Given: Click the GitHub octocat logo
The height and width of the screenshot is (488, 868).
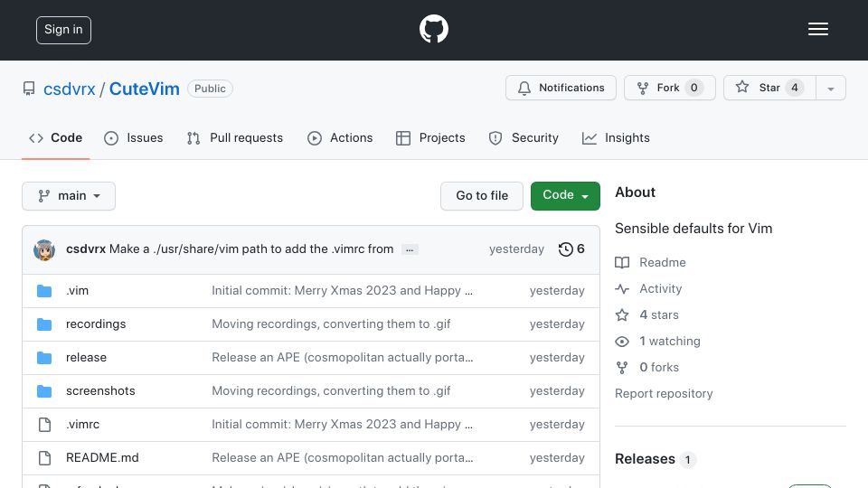Looking at the screenshot, I should pos(433,29).
